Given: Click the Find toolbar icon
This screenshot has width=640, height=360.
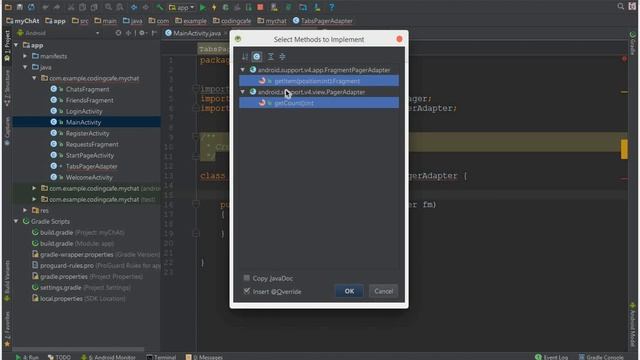Looking at the screenshot, I should [108, 7].
